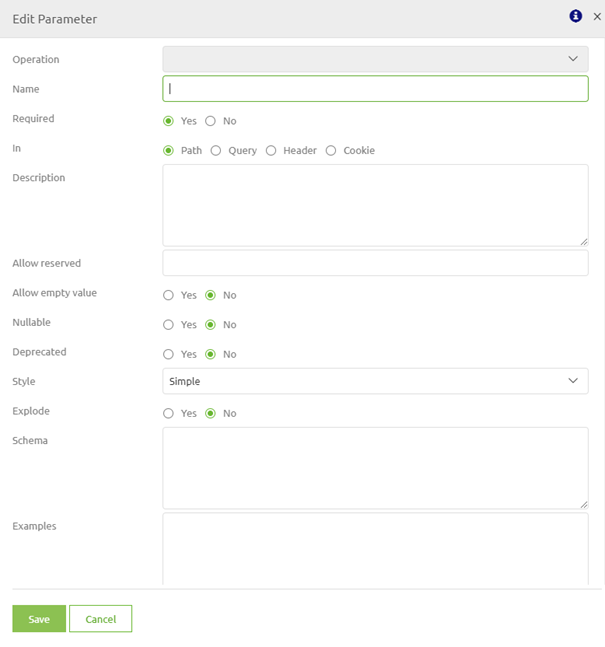Click the Schema resize handle
This screenshot has height=647, width=605.
pos(584,504)
